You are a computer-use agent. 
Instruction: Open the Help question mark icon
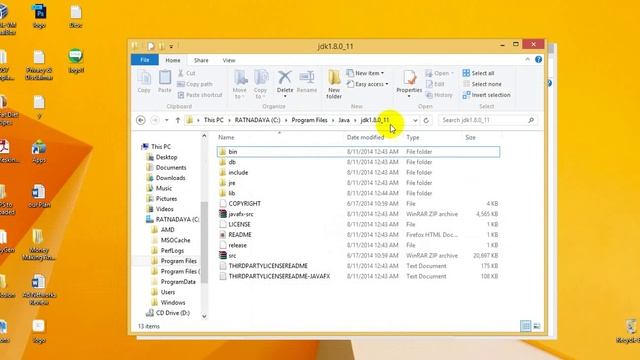click(538, 60)
